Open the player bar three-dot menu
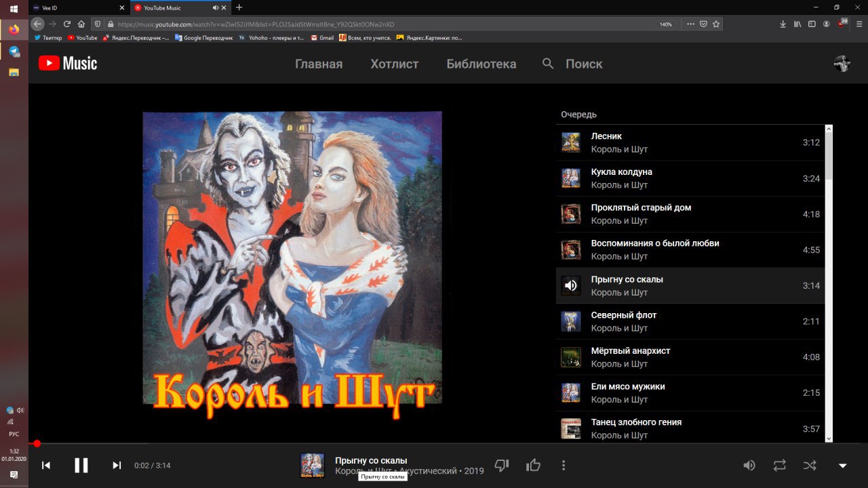Screen dimensions: 868x488 pyautogui.click(x=564, y=465)
